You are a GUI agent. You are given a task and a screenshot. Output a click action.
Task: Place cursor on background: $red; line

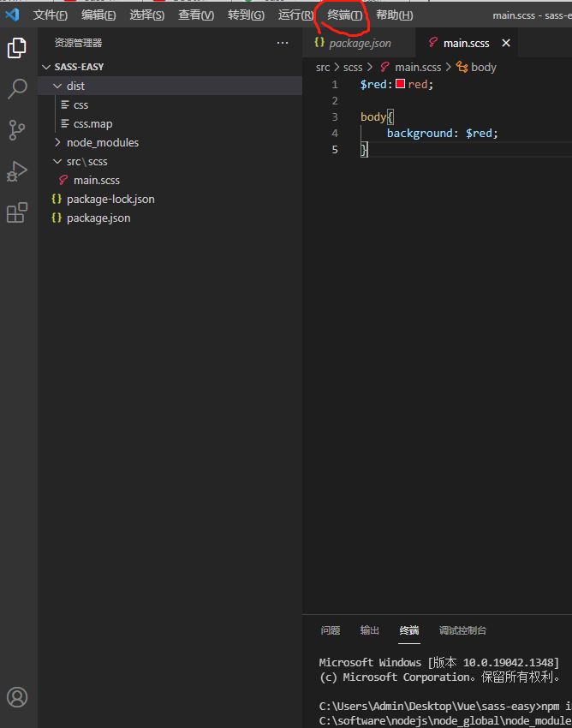tap(443, 134)
